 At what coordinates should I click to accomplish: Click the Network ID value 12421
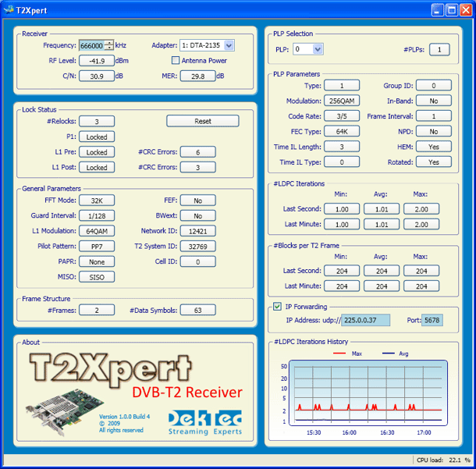(x=198, y=231)
